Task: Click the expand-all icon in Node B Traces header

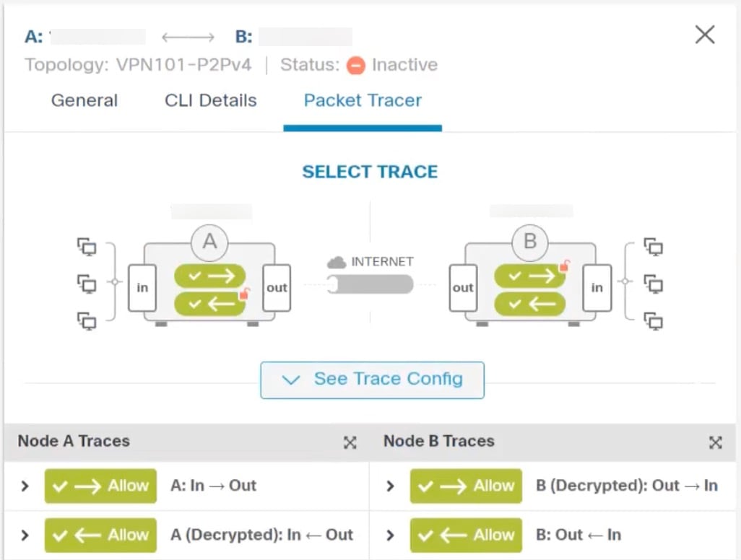Action: pyautogui.click(x=715, y=442)
